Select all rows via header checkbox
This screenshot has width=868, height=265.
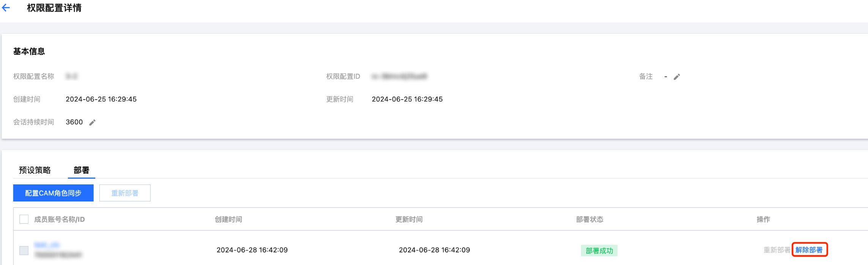click(24, 219)
